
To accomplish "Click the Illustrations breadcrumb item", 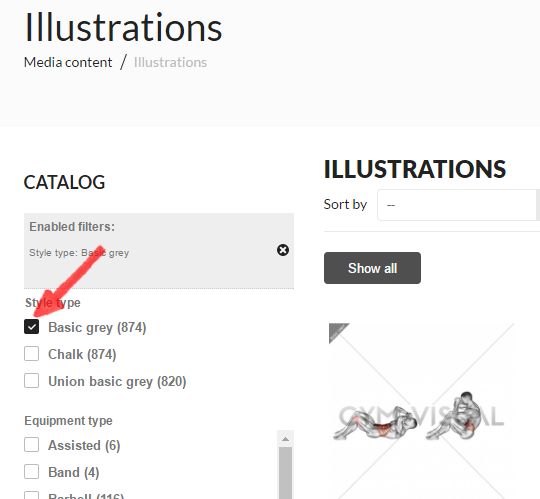I will (x=170, y=62).
